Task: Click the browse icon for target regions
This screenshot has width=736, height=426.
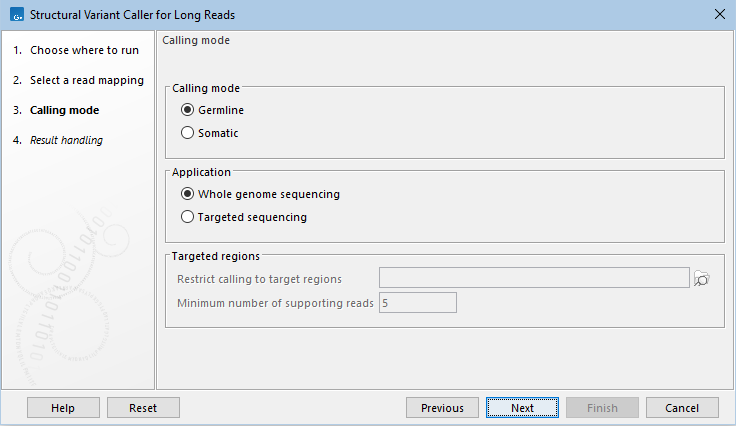Action: click(702, 279)
